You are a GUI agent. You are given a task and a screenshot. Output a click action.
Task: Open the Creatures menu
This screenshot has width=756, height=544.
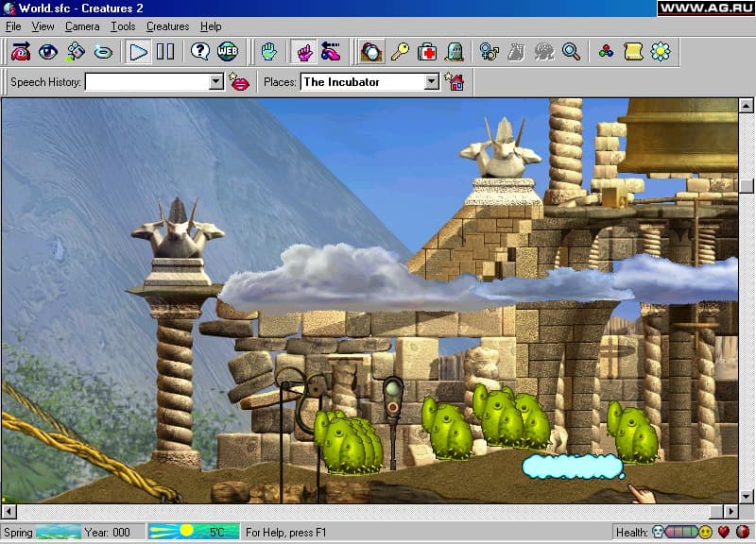click(x=168, y=26)
